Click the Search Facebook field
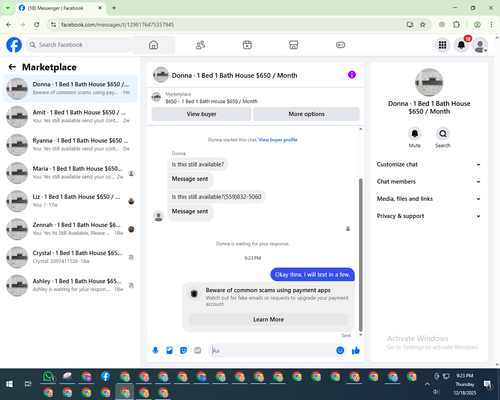 (79, 45)
